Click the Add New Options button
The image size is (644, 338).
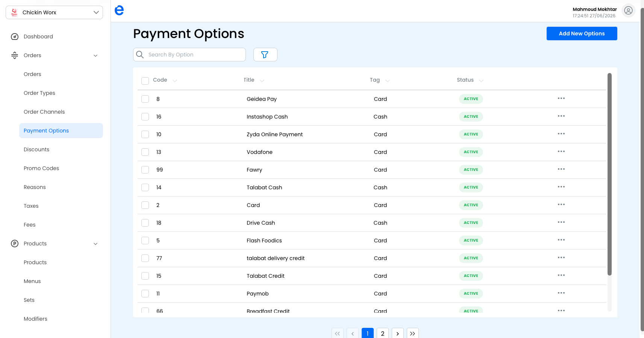[582, 33]
